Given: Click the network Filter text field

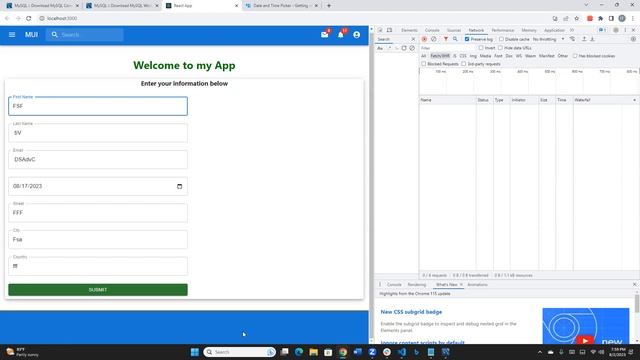Looking at the screenshot, I should 448,48.
